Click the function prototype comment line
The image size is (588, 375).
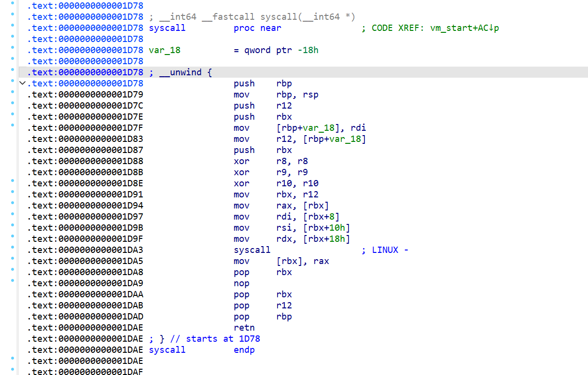[x=252, y=17]
